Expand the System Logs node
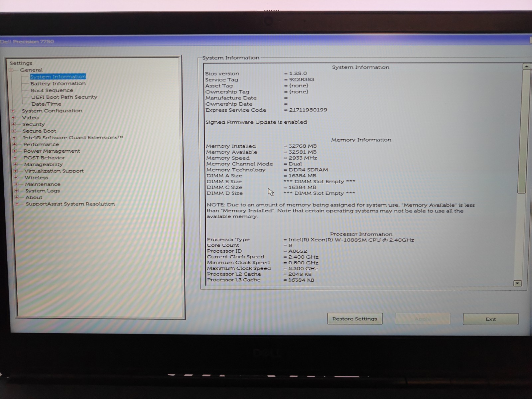The width and height of the screenshot is (532, 399). [17, 191]
